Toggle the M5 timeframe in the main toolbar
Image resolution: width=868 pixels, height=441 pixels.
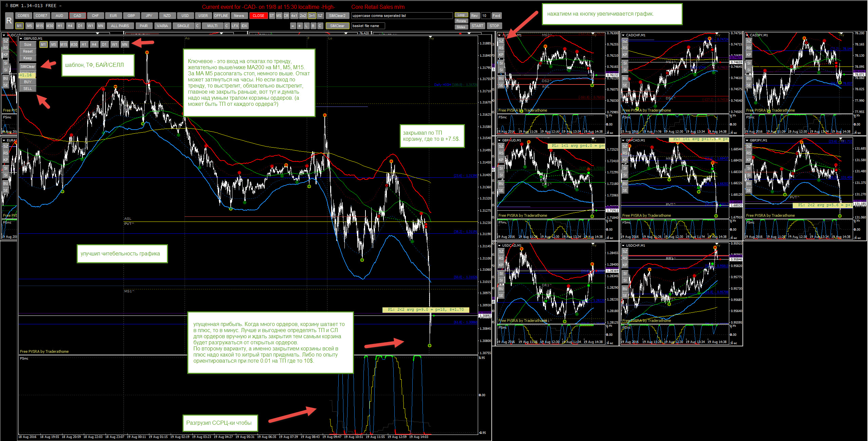coord(30,26)
